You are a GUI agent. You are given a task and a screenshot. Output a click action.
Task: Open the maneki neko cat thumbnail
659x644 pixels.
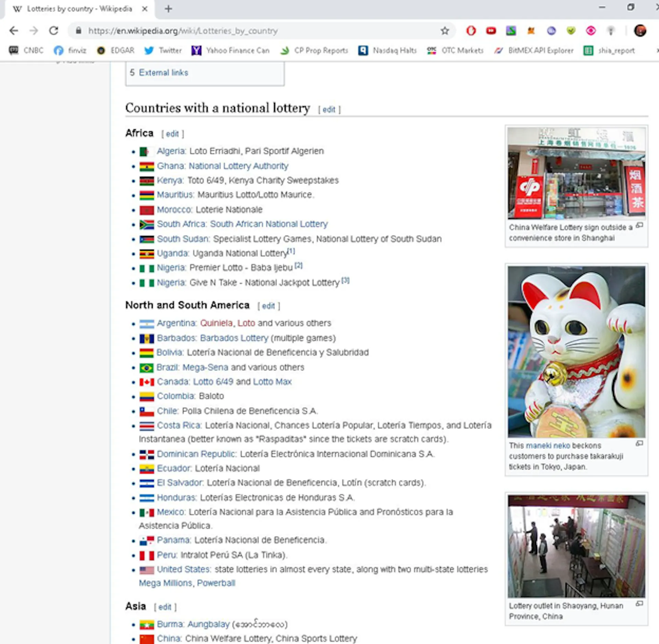pos(576,352)
